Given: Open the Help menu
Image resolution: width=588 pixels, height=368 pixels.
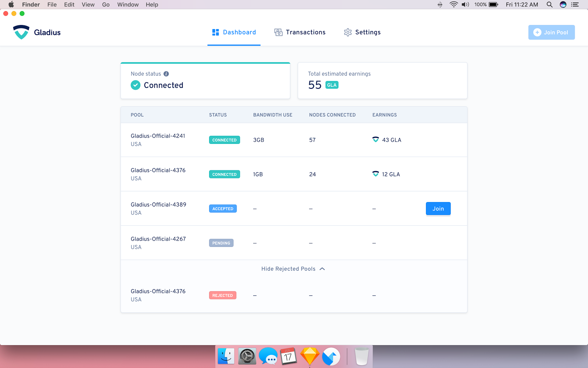Looking at the screenshot, I should tap(152, 4).
